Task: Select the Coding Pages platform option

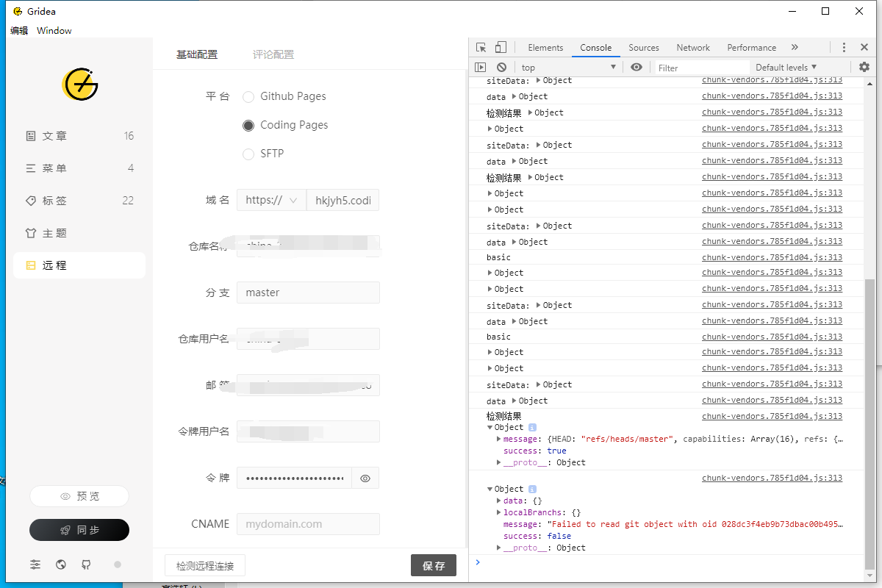Action: click(248, 125)
